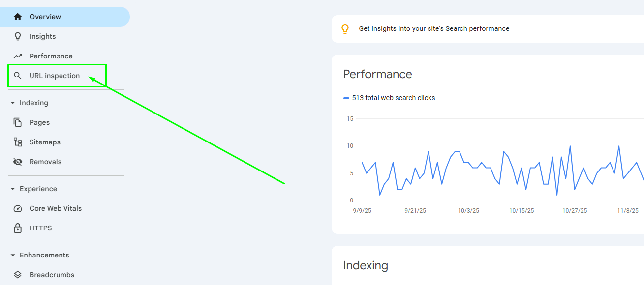Open Core Web Vitals report

point(56,208)
